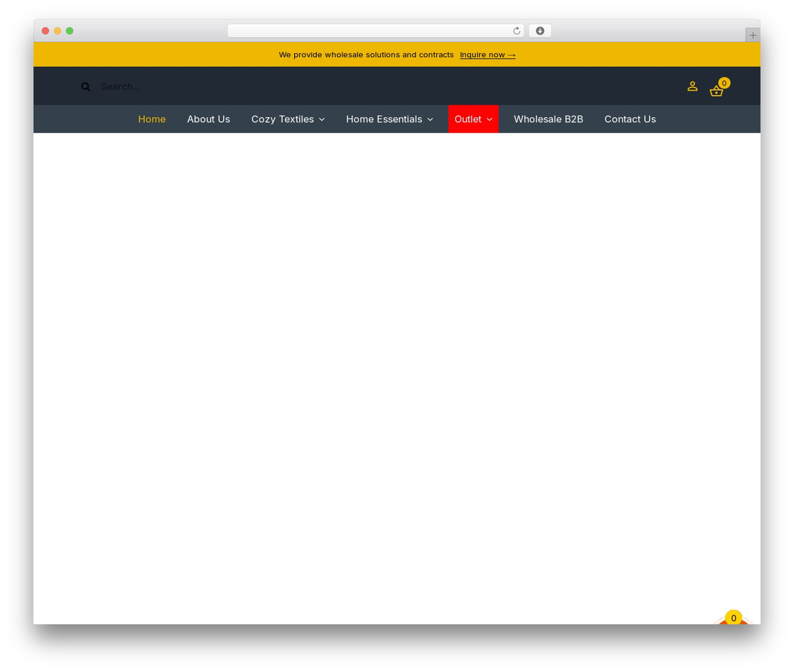Click the Inquire now link
794x672 pixels.
click(488, 55)
